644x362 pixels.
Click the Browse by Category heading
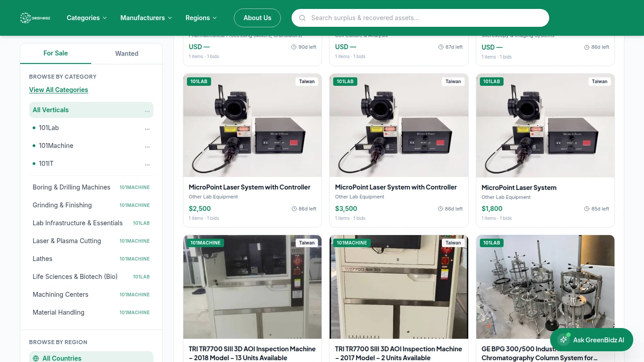click(x=63, y=77)
